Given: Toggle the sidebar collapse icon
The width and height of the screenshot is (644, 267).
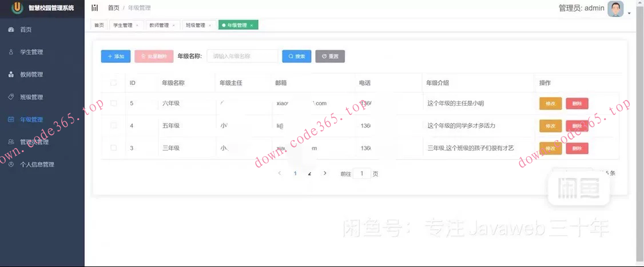Looking at the screenshot, I should [95, 8].
